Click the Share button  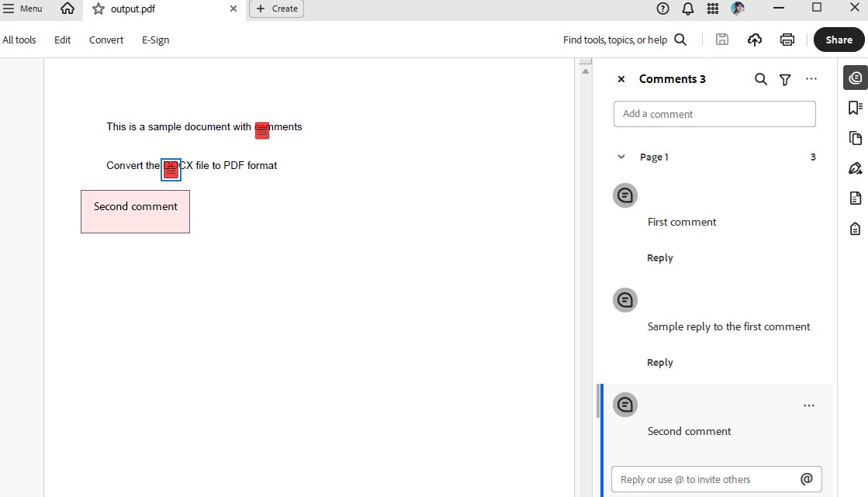pyautogui.click(x=839, y=40)
